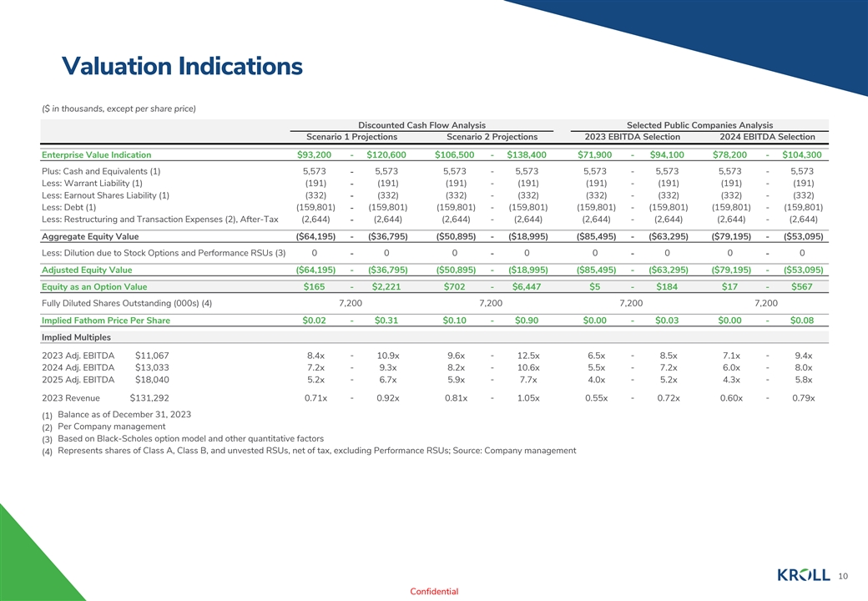Click the $18,040 EBITDA amount

pos(152,380)
